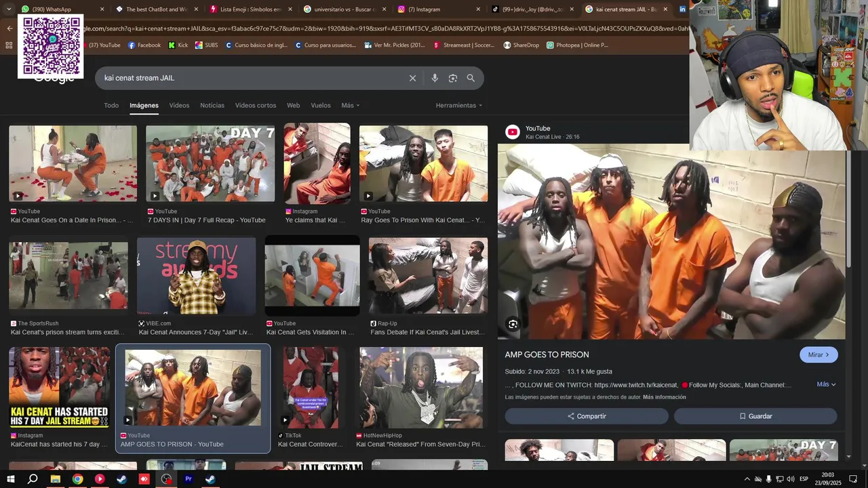
Task: Open the SUBS bookmark
Action: pyautogui.click(x=206, y=45)
